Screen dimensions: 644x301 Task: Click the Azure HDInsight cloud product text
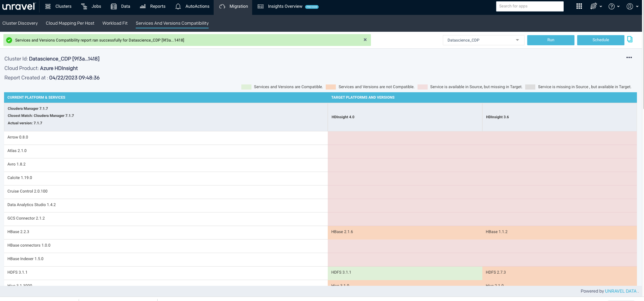59,68
